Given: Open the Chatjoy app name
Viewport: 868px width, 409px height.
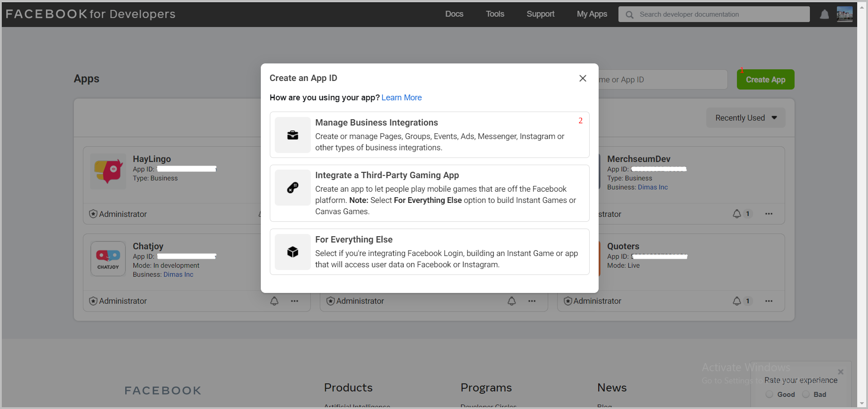Looking at the screenshot, I should click(x=148, y=246).
